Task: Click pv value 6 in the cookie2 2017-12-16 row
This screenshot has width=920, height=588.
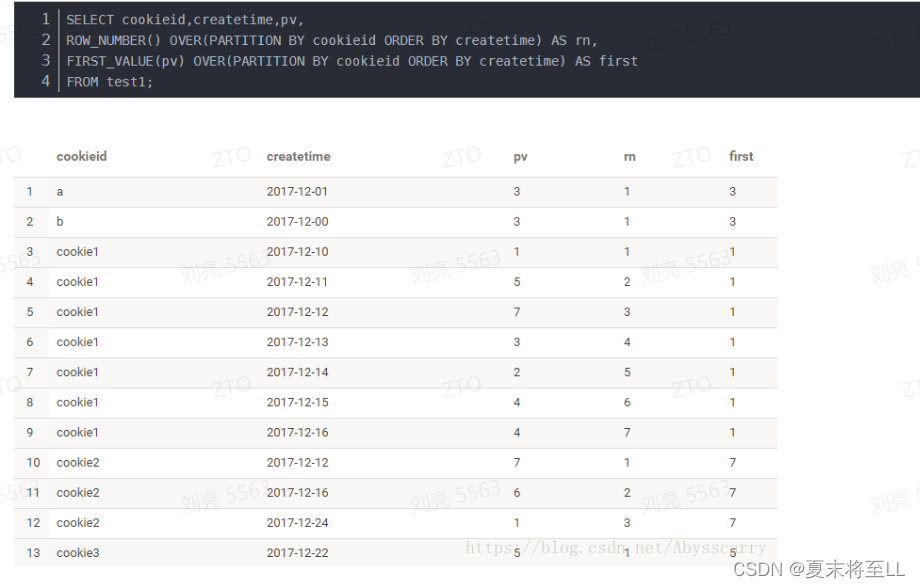Action: [x=517, y=493]
